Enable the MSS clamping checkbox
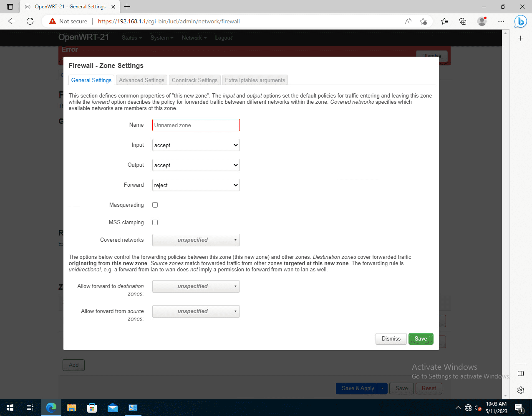The image size is (532, 416). 155,222
